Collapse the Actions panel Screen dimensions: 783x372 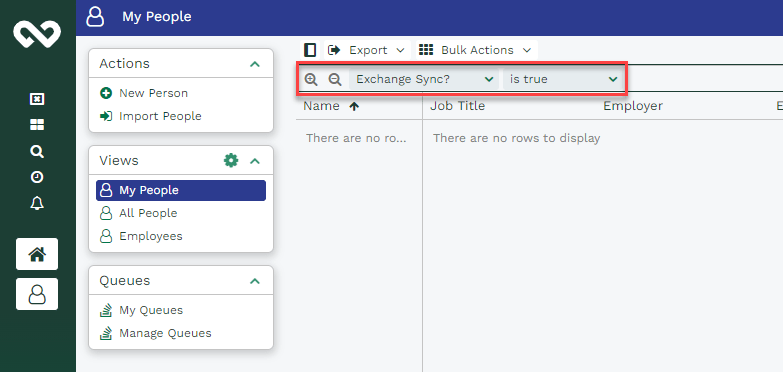pyautogui.click(x=255, y=64)
